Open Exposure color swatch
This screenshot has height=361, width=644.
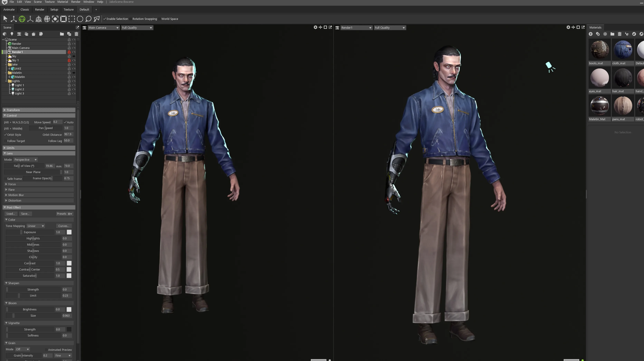tap(69, 232)
